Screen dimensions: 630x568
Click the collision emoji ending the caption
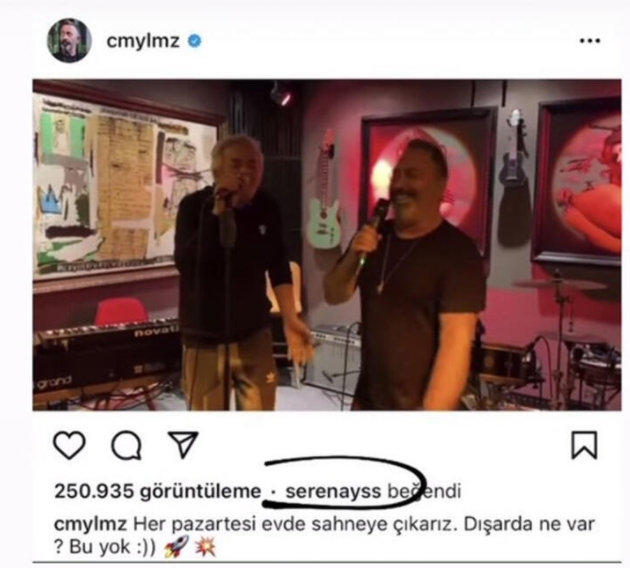click(205, 546)
